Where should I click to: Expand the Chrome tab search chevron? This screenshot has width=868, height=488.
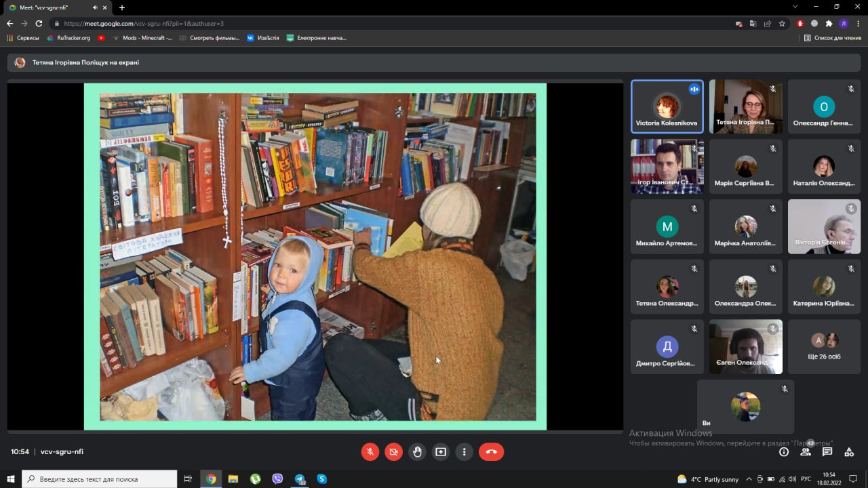[795, 7]
